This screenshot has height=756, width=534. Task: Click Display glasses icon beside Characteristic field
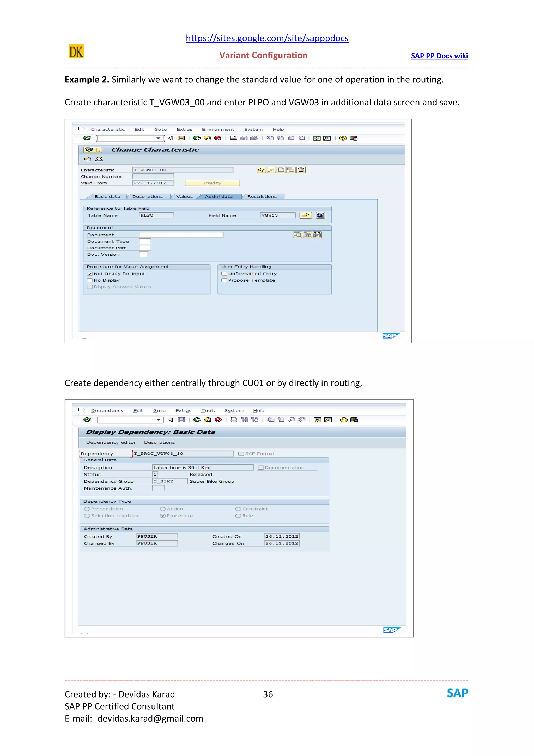[x=262, y=170]
